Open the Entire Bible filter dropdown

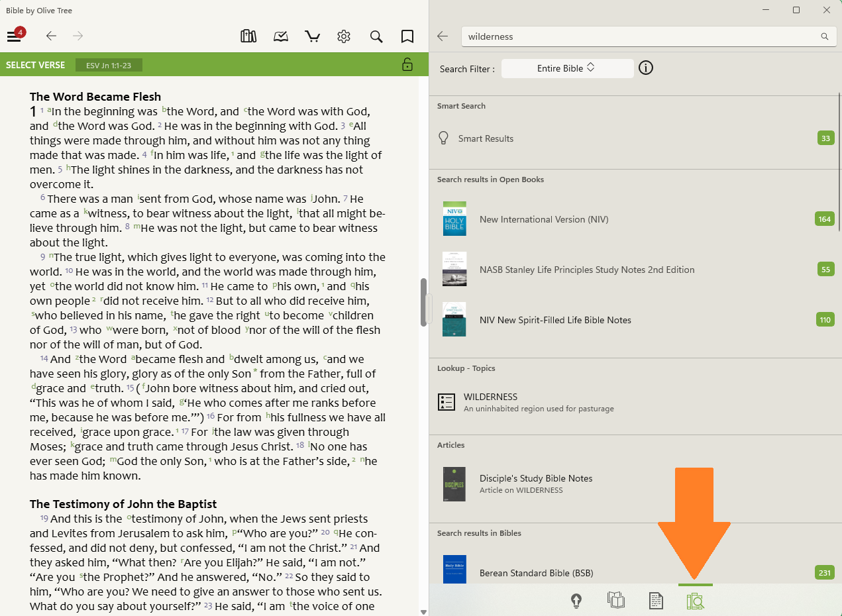(567, 68)
